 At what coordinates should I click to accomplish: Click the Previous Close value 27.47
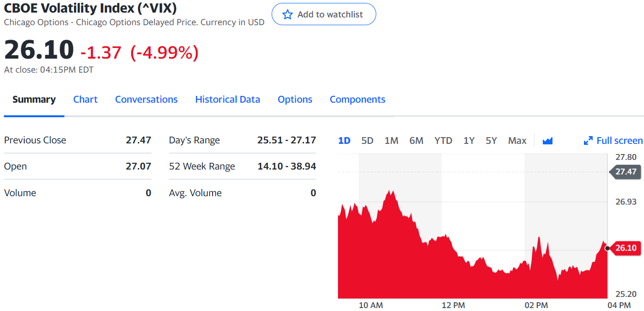tap(138, 140)
